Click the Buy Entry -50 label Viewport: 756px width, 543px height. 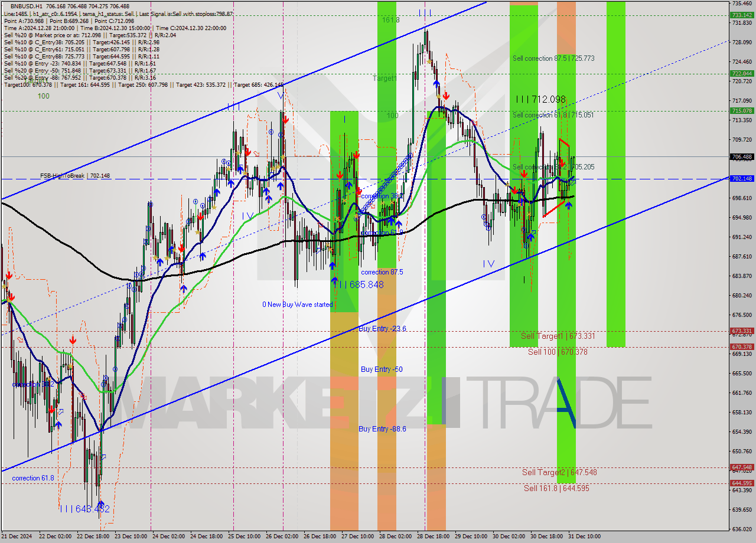[x=382, y=369]
